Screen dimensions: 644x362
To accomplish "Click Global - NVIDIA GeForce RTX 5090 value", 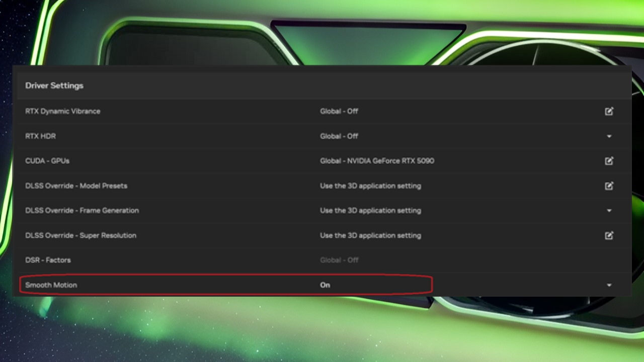I will [x=377, y=161].
